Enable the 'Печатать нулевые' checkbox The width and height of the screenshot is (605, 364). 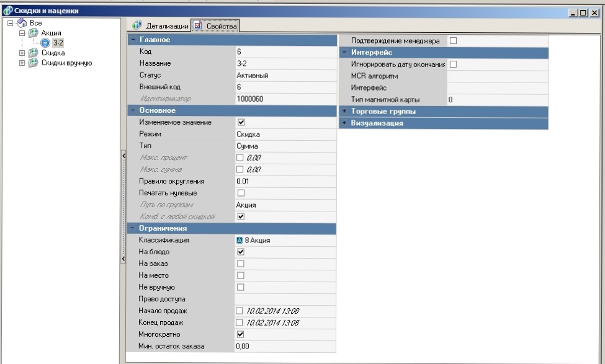click(241, 193)
